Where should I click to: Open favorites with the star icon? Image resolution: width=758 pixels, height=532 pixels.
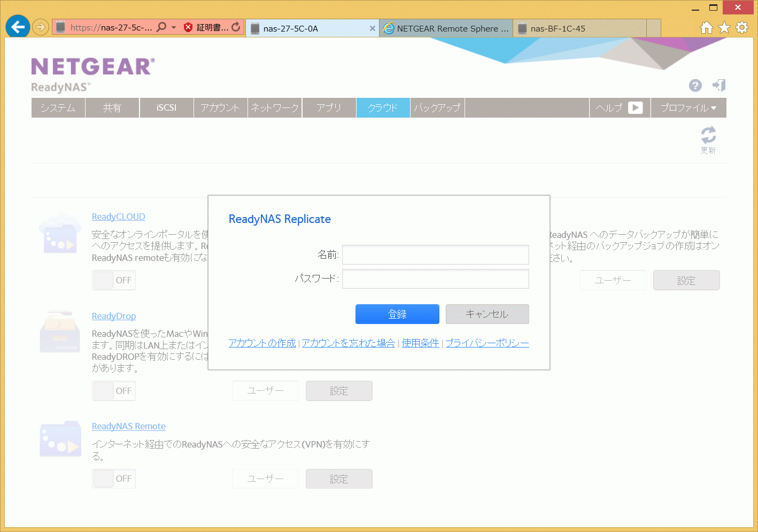[724, 27]
